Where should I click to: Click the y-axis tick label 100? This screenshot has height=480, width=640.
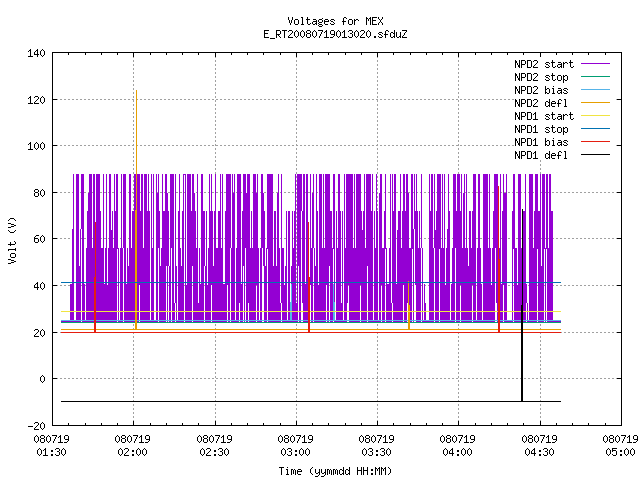(x=36, y=146)
